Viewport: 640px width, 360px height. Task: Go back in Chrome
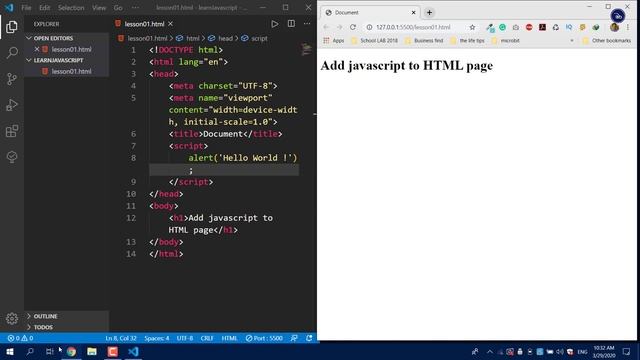(x=326, y=27)
